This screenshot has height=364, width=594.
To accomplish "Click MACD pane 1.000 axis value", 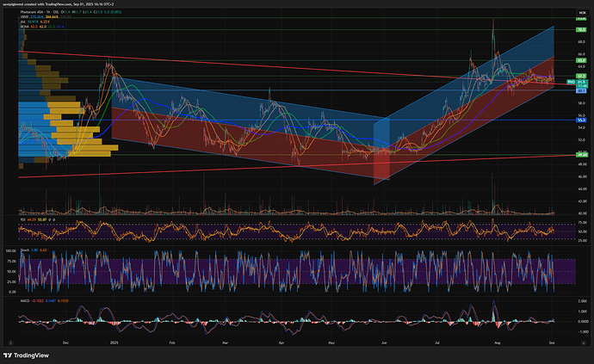I will [x=584, y=312].
